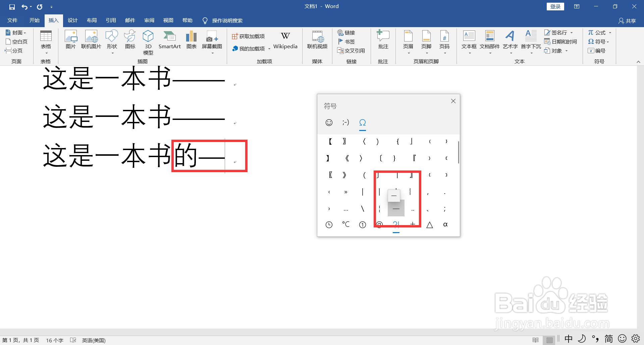Collapse the ribbon

(x=638, y=62)
